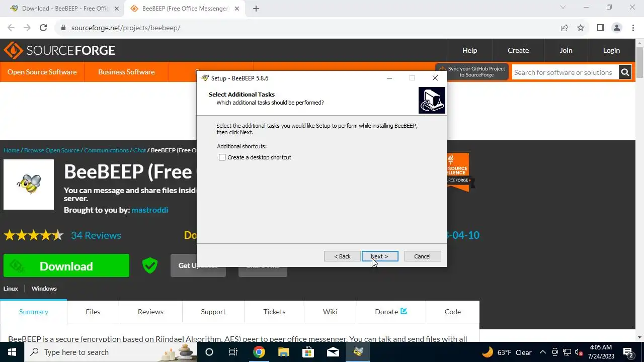Open Business Software menu
The width and height of the screenshot is (644, 362).
[126, 72]
